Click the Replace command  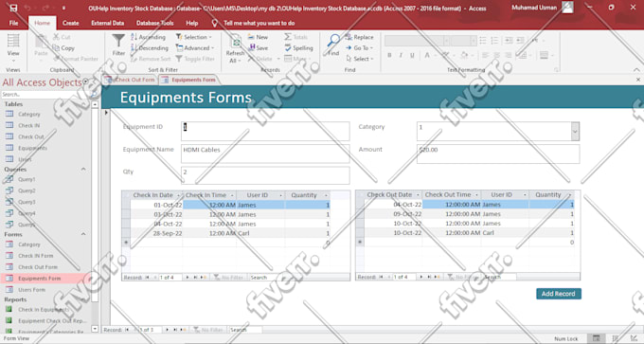359,37
